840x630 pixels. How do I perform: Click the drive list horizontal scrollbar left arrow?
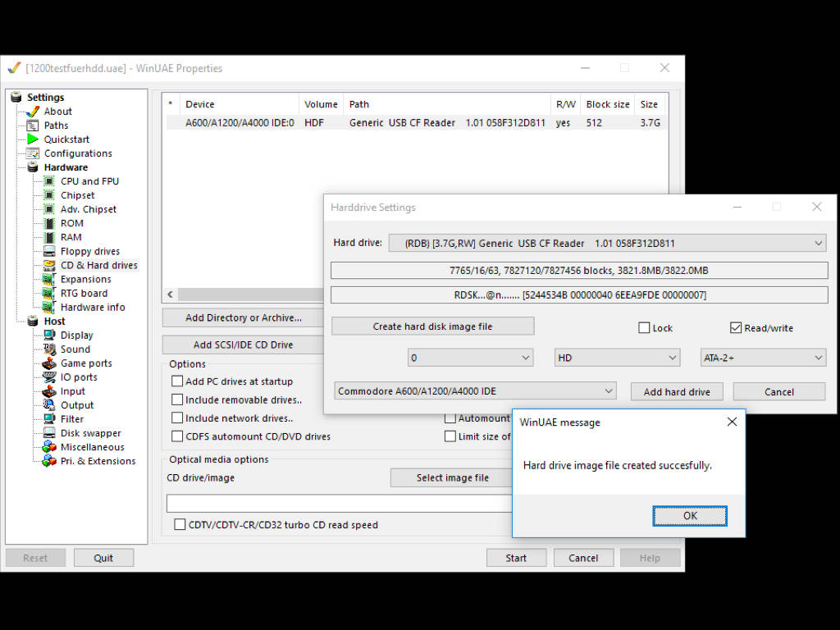coord(171,294)
